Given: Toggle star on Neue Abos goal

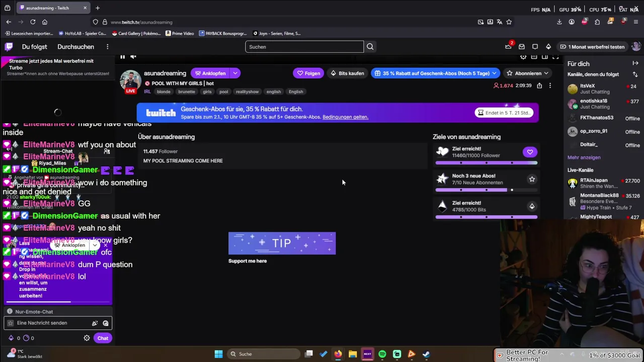Looking at the screenshot, I should (532, 179).
